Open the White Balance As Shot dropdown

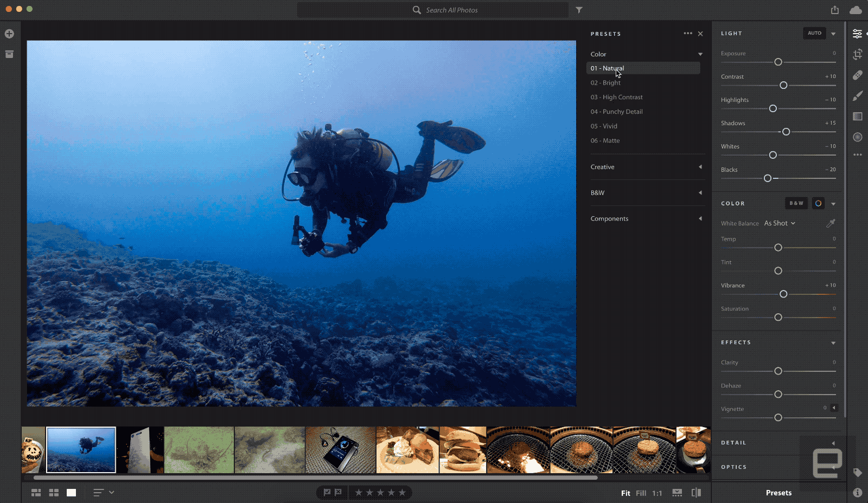tap(780, 223)
